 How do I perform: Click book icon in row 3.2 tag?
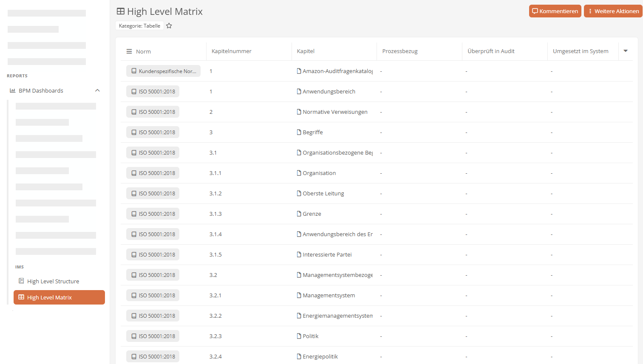coord(134,275)
